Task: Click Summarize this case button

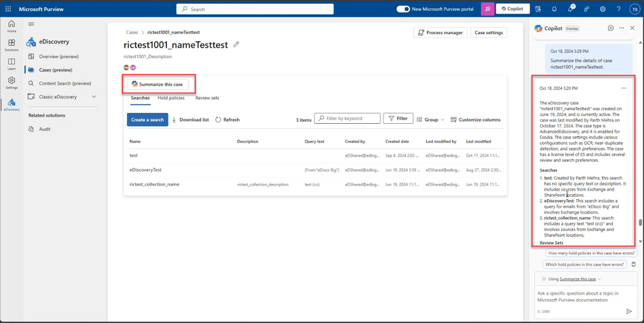Action: 157,84
